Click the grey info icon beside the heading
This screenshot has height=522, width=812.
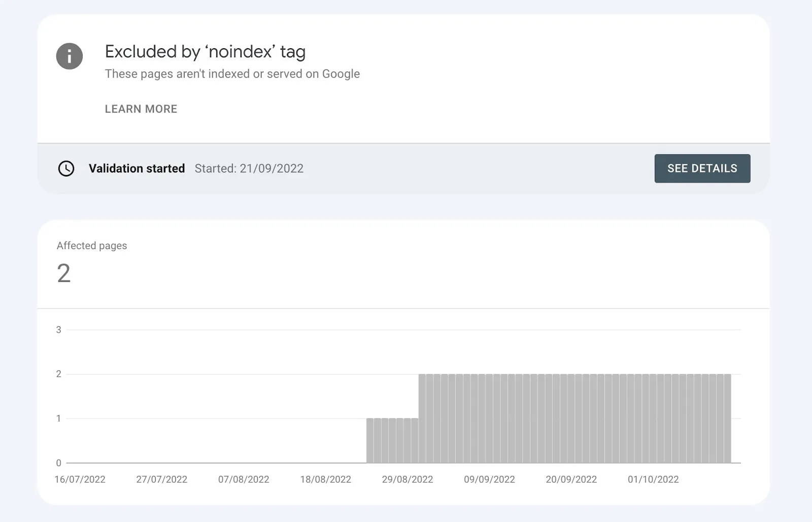69,56
